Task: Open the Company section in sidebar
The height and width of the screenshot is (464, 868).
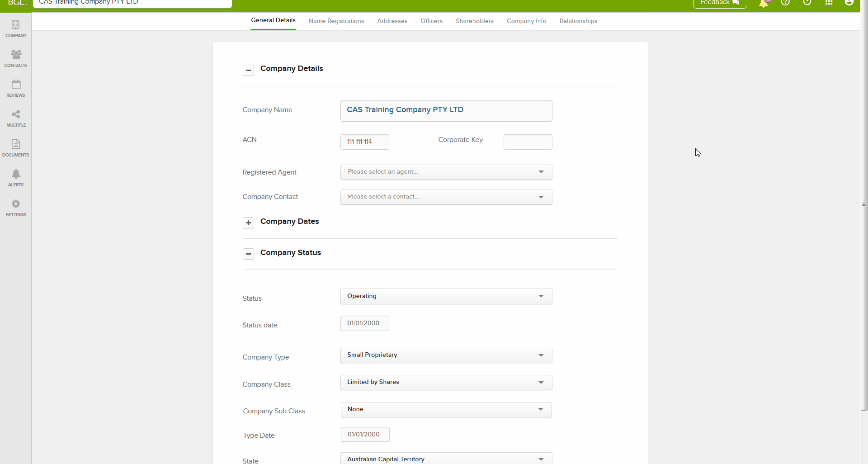Action: (x=16, y=29)
